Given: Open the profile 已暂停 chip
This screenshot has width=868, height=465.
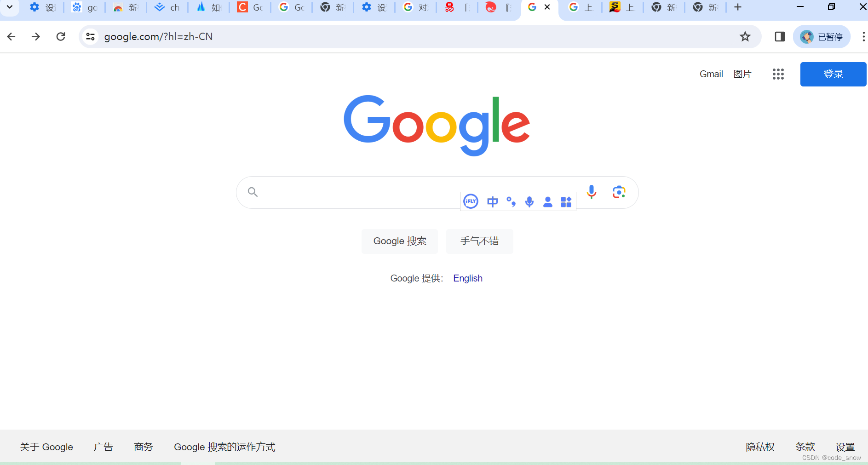Looking at the screenshot, I should (x=822, y=37).
